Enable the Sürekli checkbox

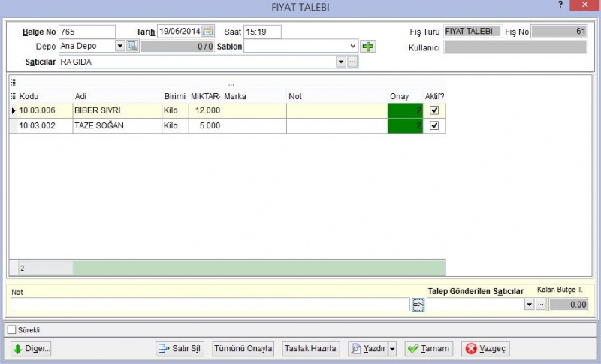(12, 330)
